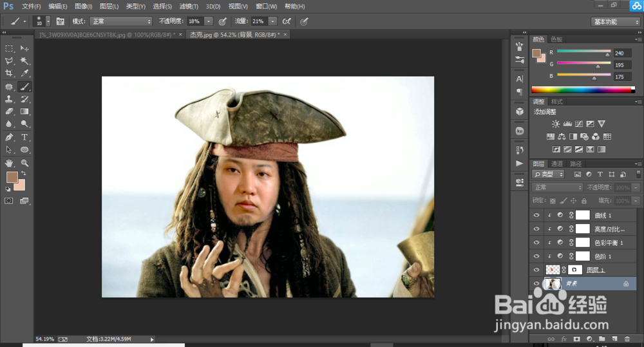
Task: Switch to the 路径 tab
Action: tap(576, 164)
